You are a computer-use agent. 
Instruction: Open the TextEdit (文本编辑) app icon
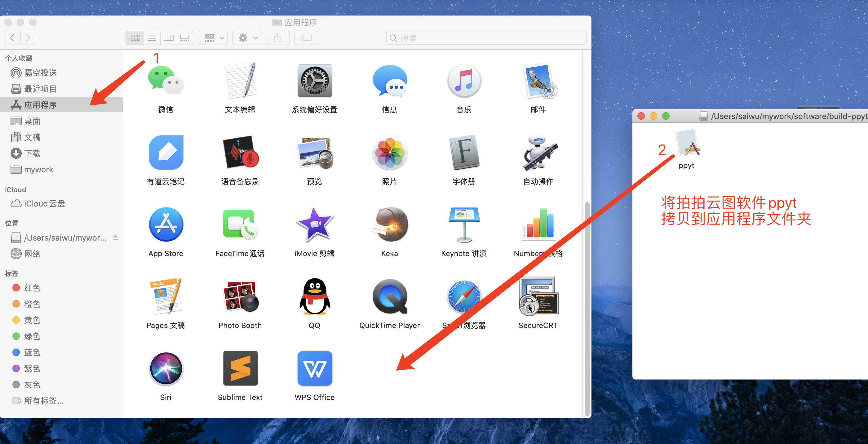pyautogui.click(x=240, y=81)
